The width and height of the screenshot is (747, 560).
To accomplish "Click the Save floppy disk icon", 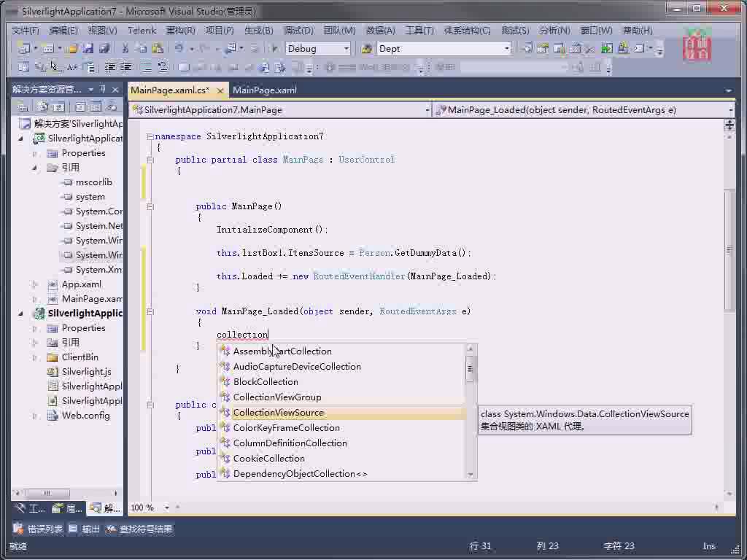I will pos(88,49).
